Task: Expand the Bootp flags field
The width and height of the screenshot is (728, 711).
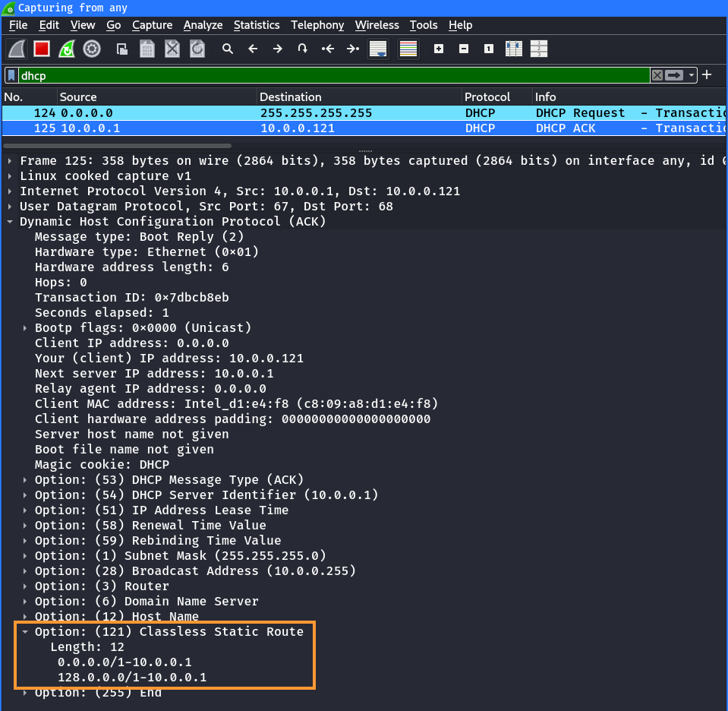Action: (x=25, y=328)
